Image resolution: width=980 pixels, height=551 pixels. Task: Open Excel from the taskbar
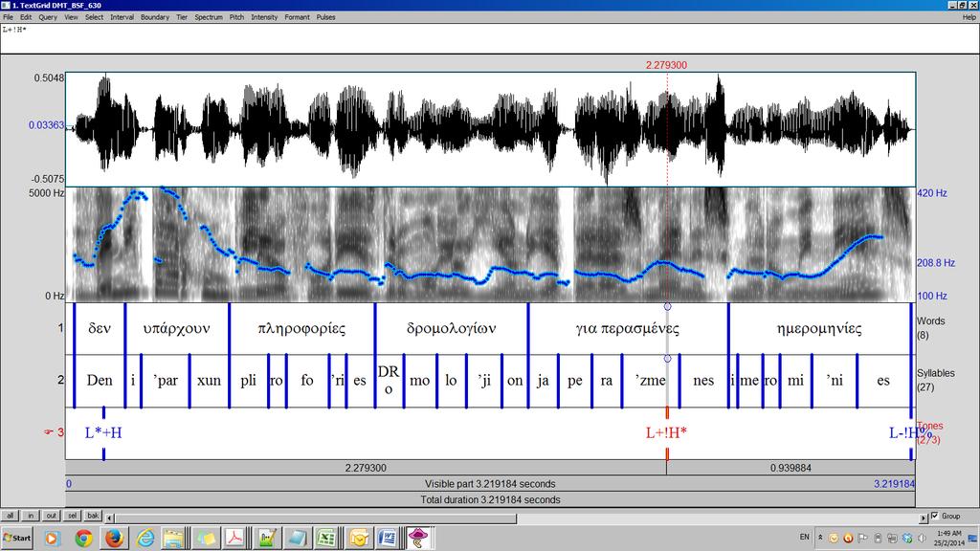tap(327, 538)
